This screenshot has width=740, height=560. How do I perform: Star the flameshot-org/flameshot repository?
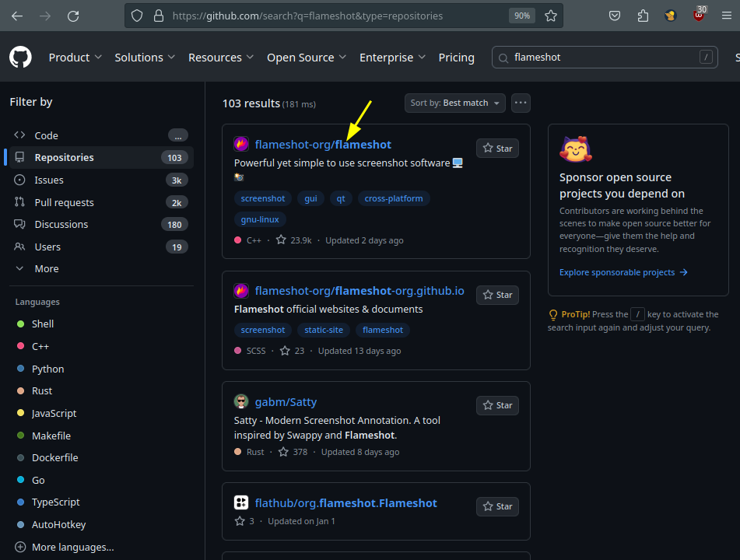[x=497, y=148]
